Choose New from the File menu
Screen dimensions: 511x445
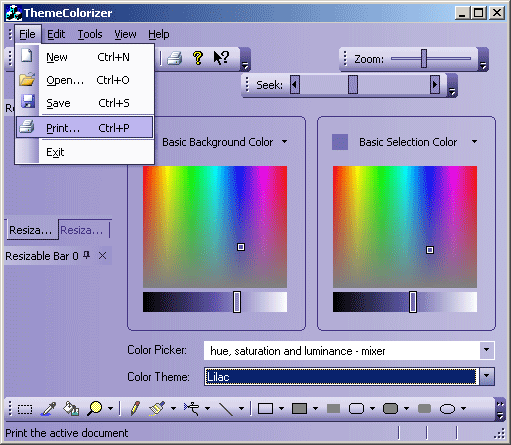coord(85,57)
